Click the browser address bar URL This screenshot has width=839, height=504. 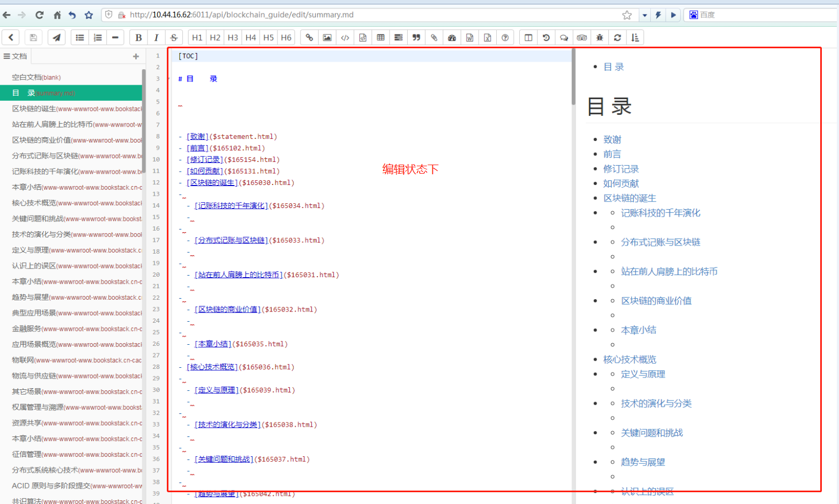pos(241,15)
